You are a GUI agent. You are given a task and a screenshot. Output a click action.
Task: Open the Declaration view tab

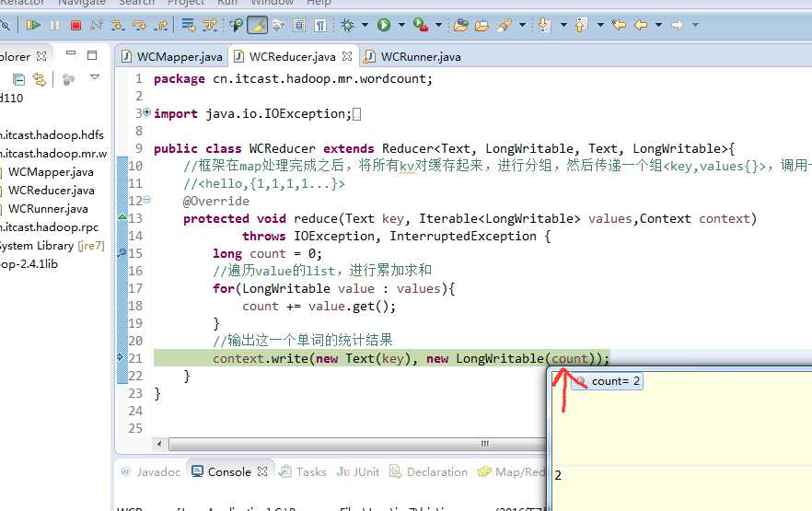click(428, 471)
